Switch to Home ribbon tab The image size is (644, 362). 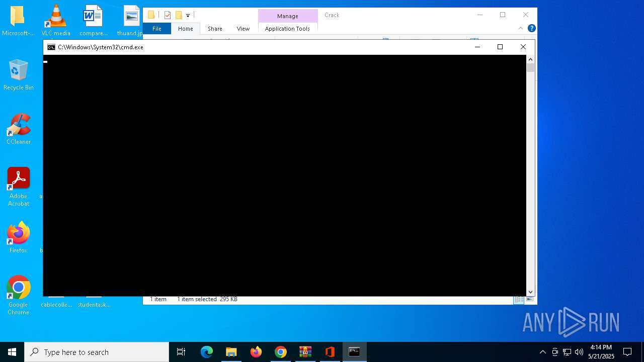pos(186,29)
